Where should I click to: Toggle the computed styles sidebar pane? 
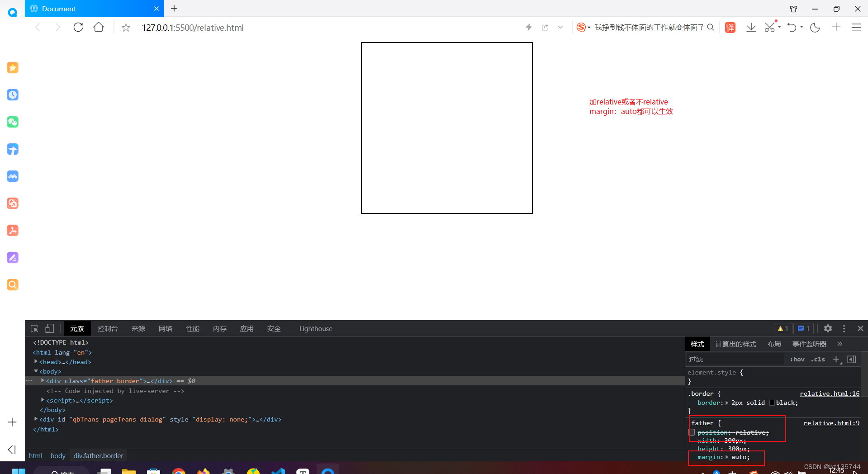pyautogui.click(x=852, y=360)
